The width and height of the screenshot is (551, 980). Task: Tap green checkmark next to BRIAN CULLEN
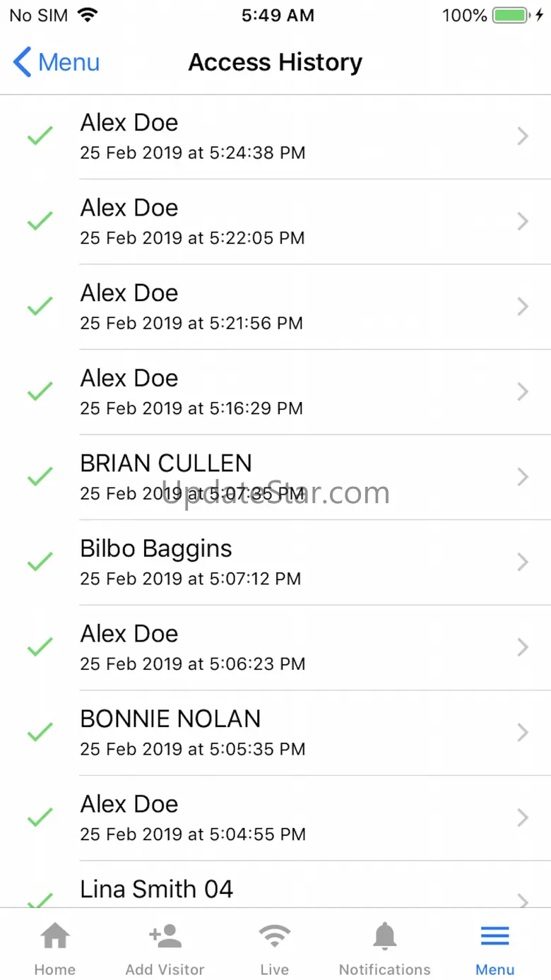40,476
